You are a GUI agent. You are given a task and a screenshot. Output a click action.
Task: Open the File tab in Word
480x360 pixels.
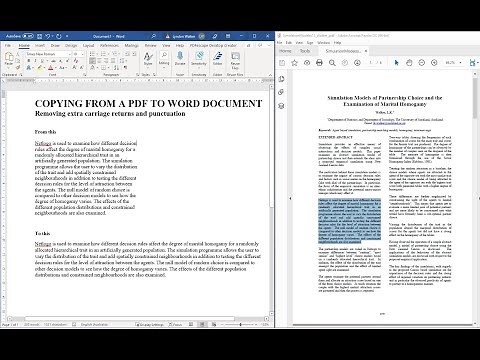(x=8, y=46)
